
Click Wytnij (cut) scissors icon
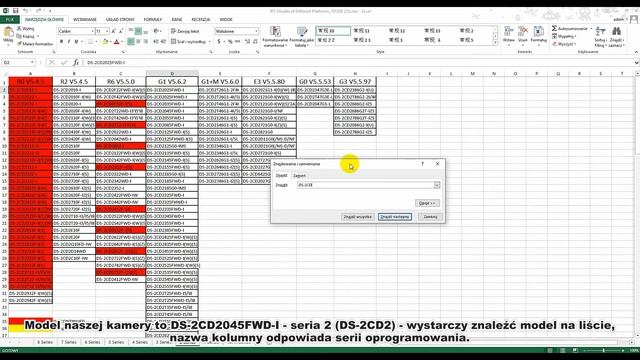[x=19, y=29]
